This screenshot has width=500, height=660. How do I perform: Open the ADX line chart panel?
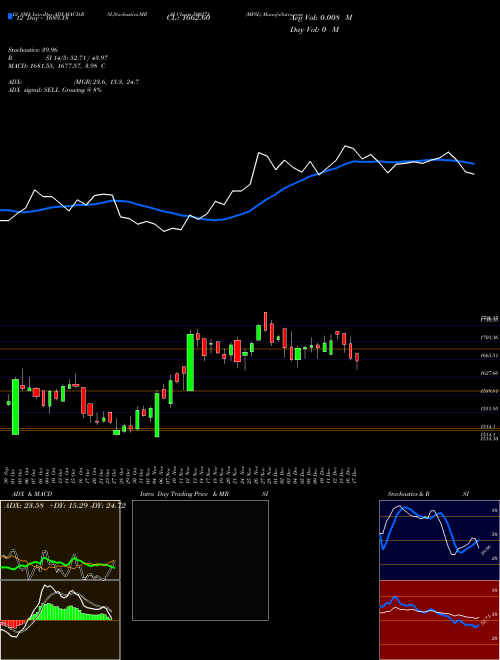pyautogui.click(x=60, y=540)
